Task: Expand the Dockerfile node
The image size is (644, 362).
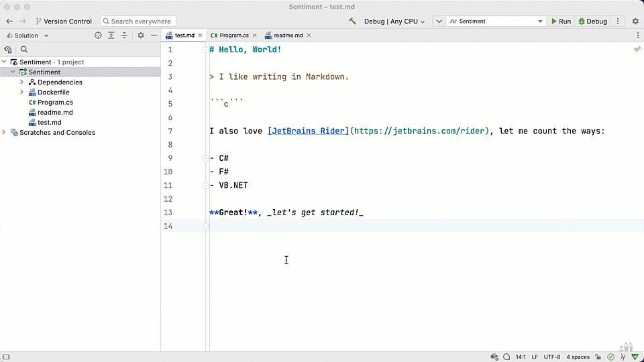Action: (21, 92)
